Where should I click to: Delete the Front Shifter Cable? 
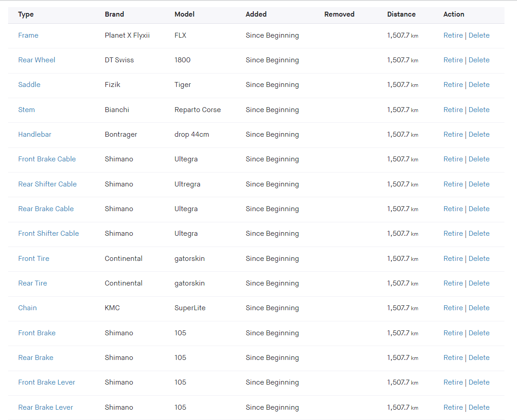[479, 234]
